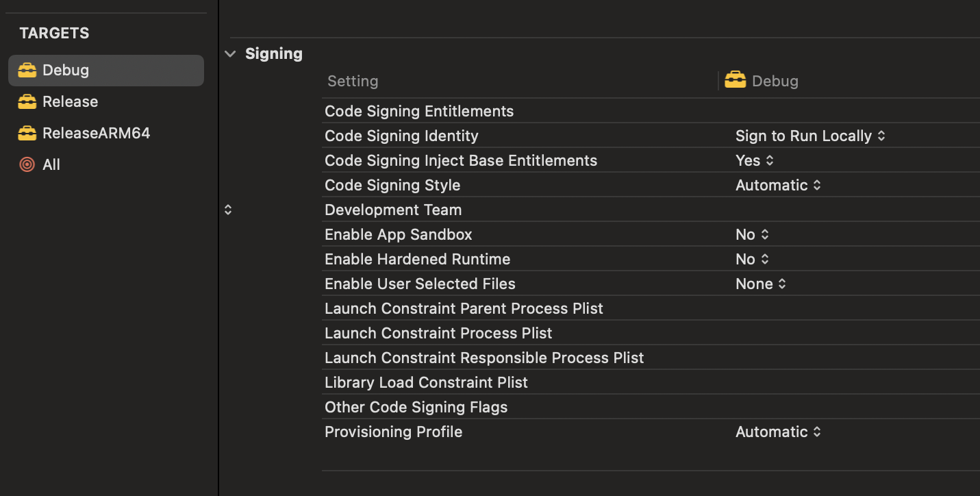980x496 pixels.
Task: Toggle the Enable App Sandbox value
Action: [x=752, y=234]
